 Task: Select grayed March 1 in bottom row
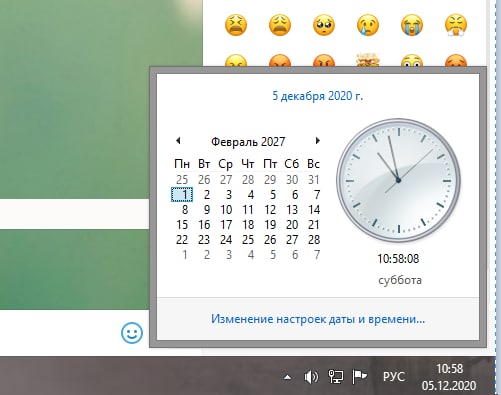click(185, 255)
